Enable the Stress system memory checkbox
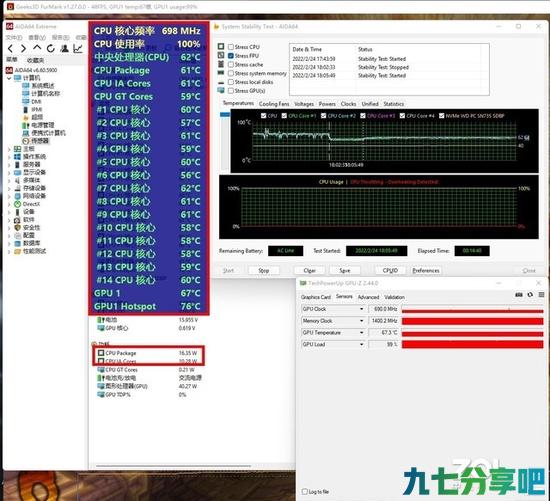Image resolution: width=550 pixels, height=501 pixels. click(x=231, y=73)
